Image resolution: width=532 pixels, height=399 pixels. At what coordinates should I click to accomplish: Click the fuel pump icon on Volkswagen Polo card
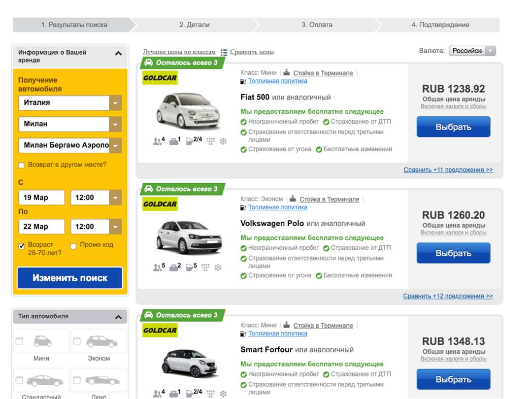click(243, 208)
